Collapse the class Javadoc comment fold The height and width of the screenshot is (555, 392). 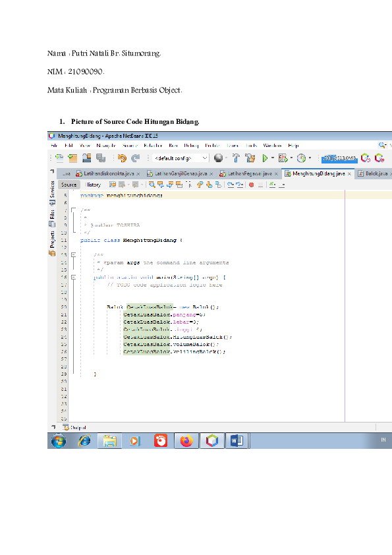coord(74,210)
